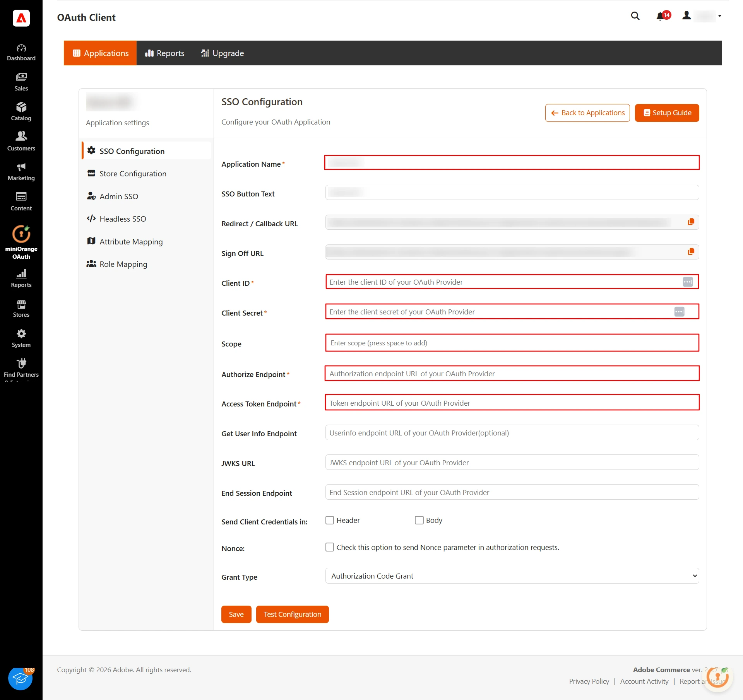Click the search magnifier icon

tap(635, 16)
